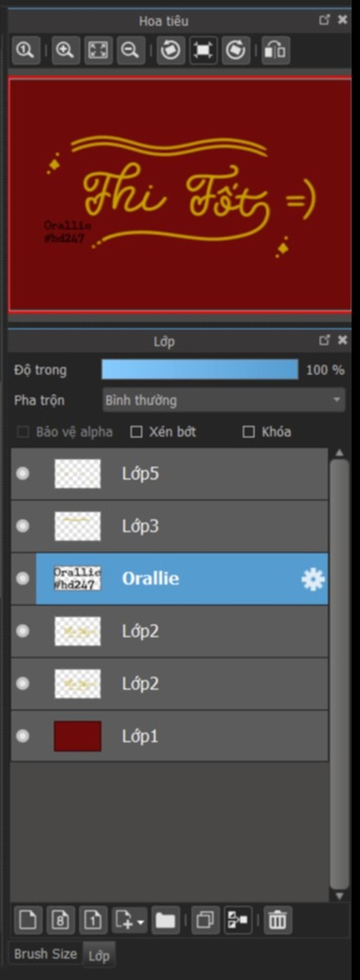Flip the canvas view horizontally
360x980 pixels.
pos(276,50)
